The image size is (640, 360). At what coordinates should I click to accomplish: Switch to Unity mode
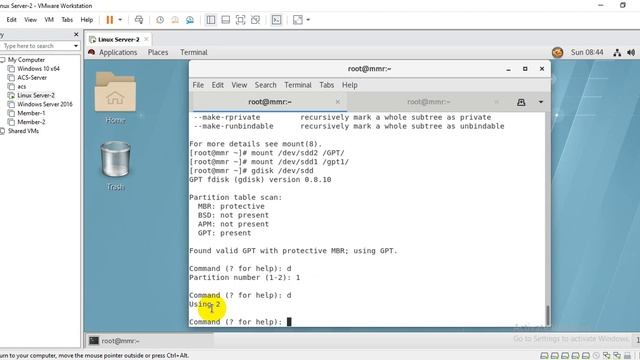tap(256, 20)
